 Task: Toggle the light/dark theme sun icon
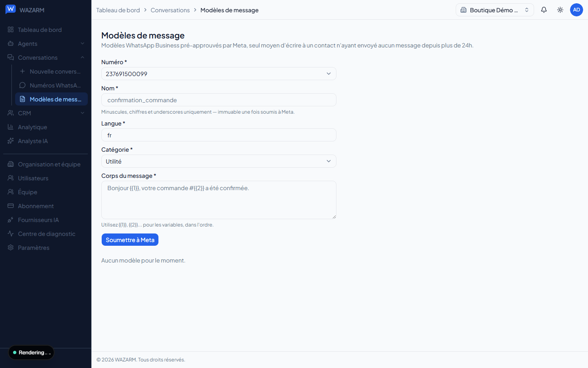click(560, 10)
